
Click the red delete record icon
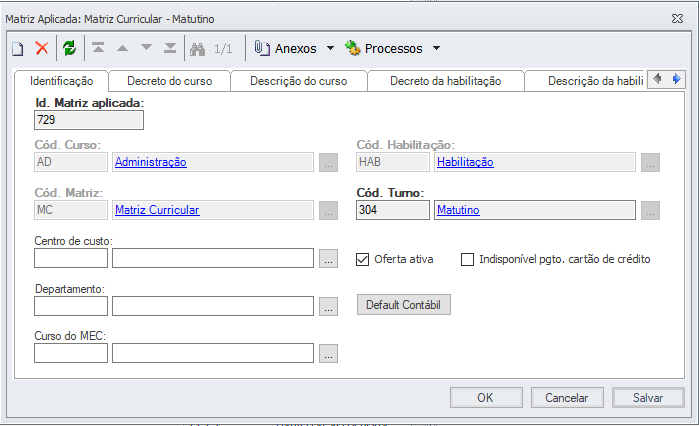tap(42, 48)
